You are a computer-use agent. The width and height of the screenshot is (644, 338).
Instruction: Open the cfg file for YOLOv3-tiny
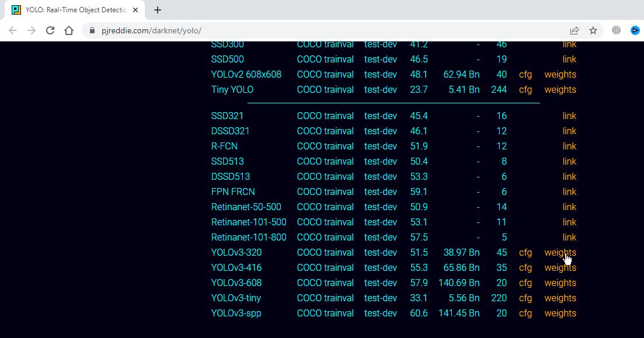(x=525, y=298)
